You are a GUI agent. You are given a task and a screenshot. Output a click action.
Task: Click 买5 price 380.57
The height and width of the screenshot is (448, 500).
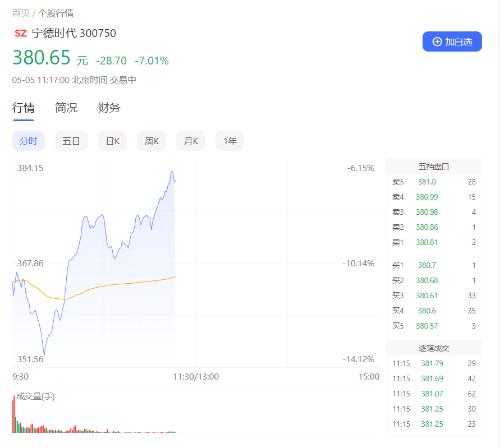pyautogui.click(x=427, y=326)
